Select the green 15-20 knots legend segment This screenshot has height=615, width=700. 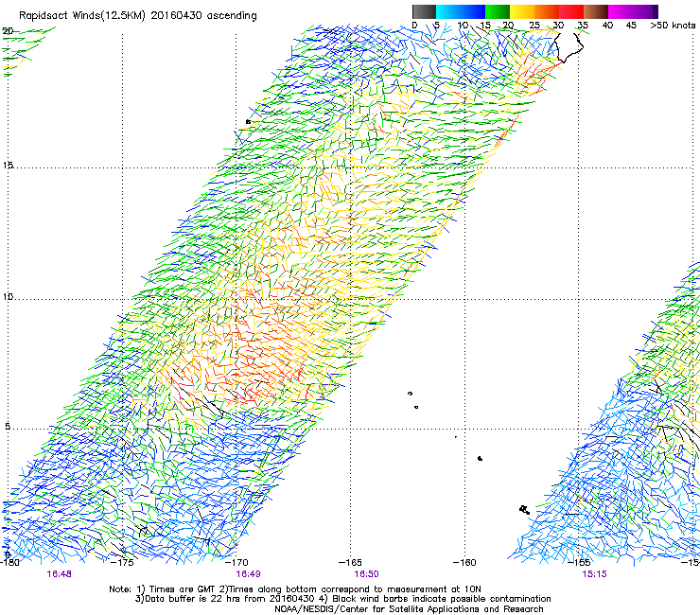tap(498, 11)
